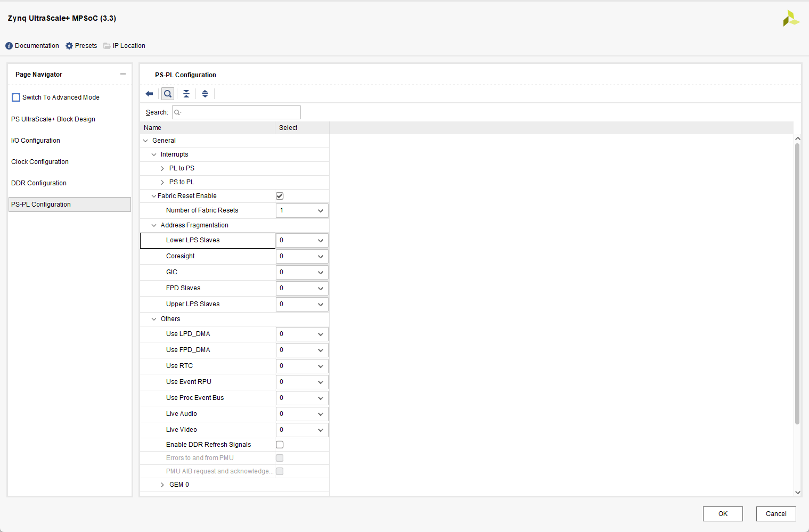Open Number of Fabric Resets dropdown
This screenshot has height=532, width=809.
302,210
